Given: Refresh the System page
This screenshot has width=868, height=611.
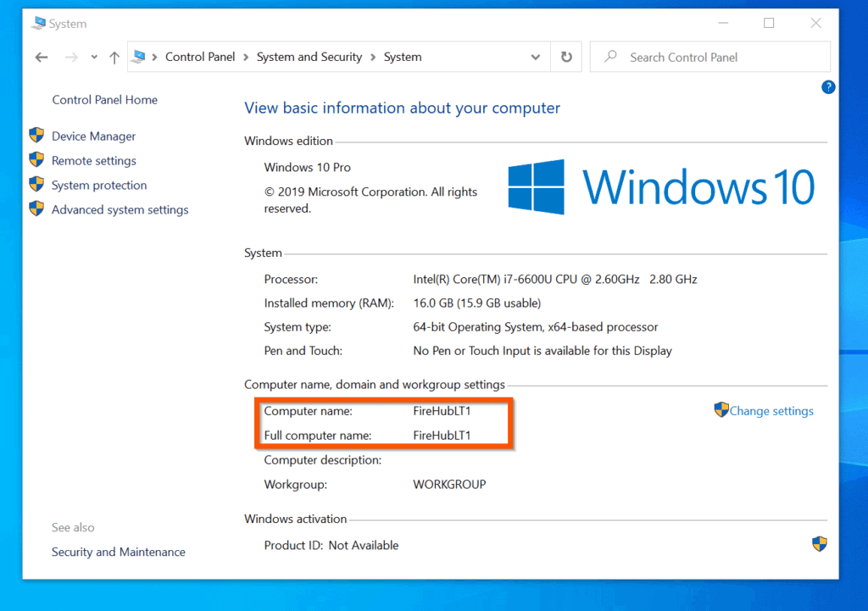Looking at the screenshot, I should [x=566, y=57].
